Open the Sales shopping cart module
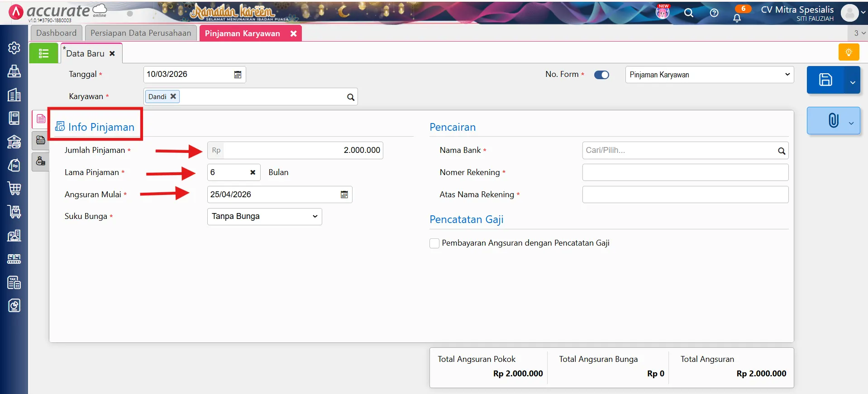This screenshot has width=868, height=394. (14, 189)
